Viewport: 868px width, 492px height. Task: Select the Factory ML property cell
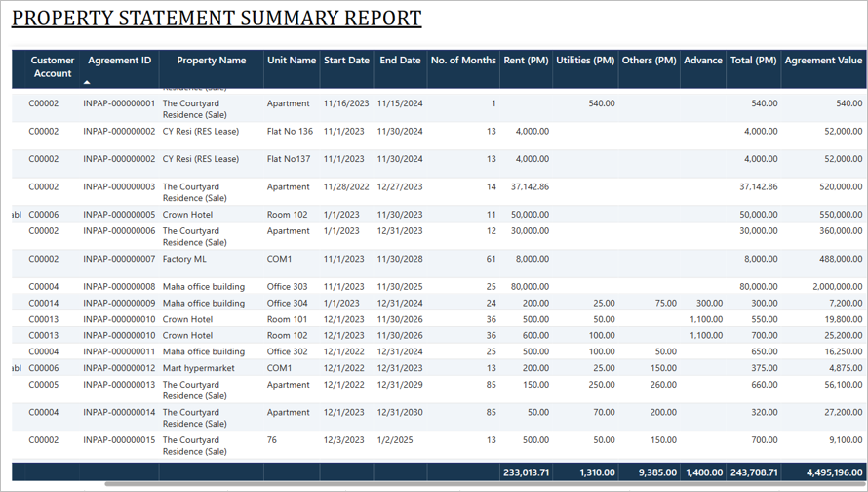point(184,259)
